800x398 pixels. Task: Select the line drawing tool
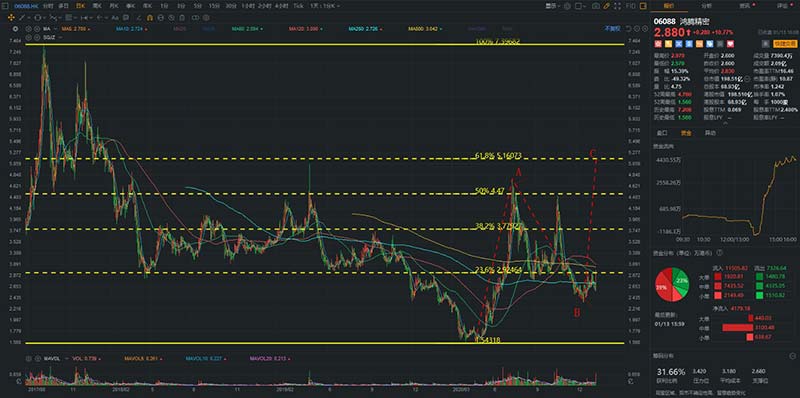click(x=22, y=17)
